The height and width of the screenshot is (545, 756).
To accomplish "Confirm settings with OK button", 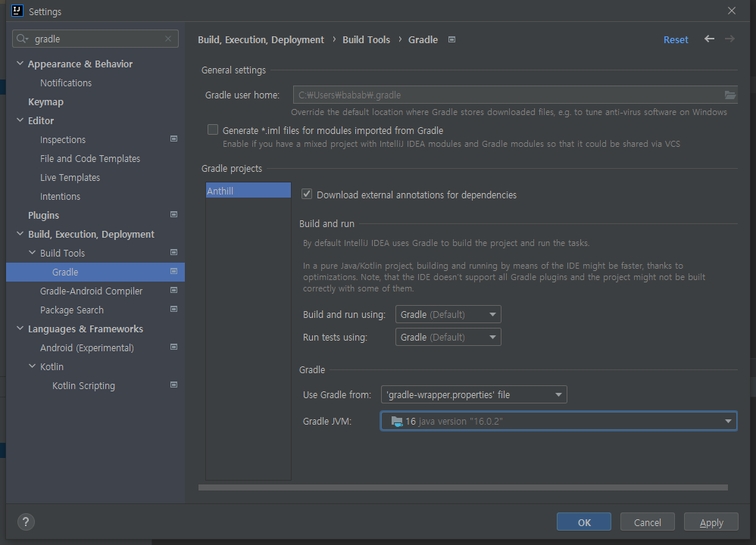I will pyautogui.click(x=584, y=522).
